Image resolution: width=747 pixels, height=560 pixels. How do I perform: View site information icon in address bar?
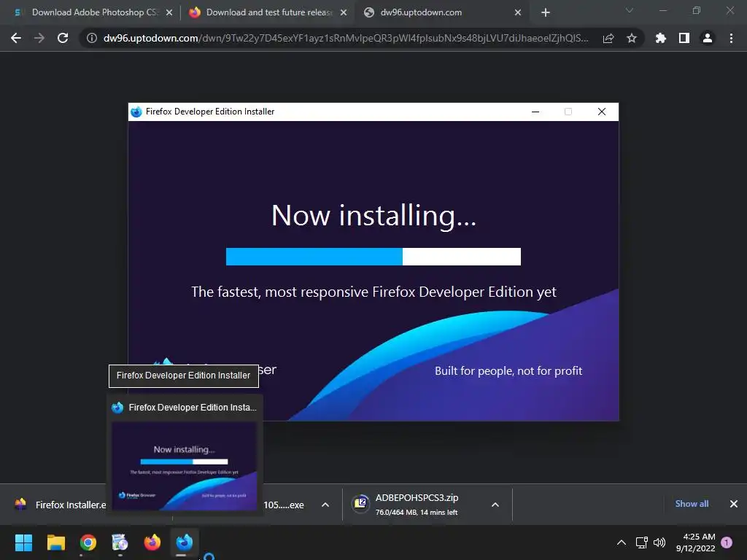pos(92,38)
